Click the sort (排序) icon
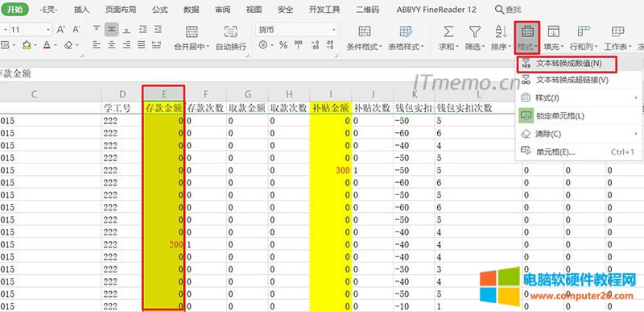Screen dimensions: 644x312 [501, 31]
